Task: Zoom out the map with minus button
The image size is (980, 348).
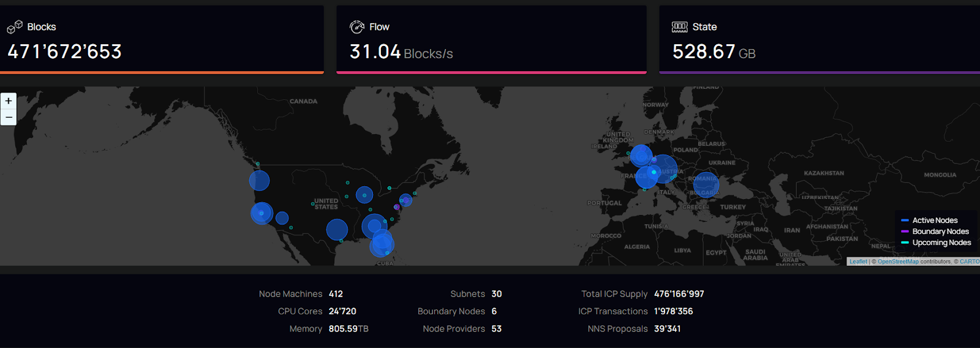Action: pos(9,117)
